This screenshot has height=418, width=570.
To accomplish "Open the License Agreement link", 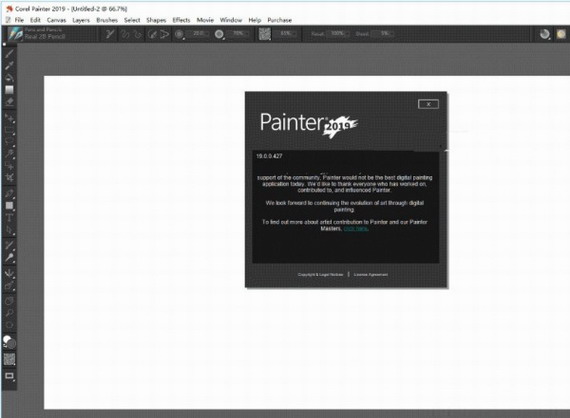I will [370, 274].
